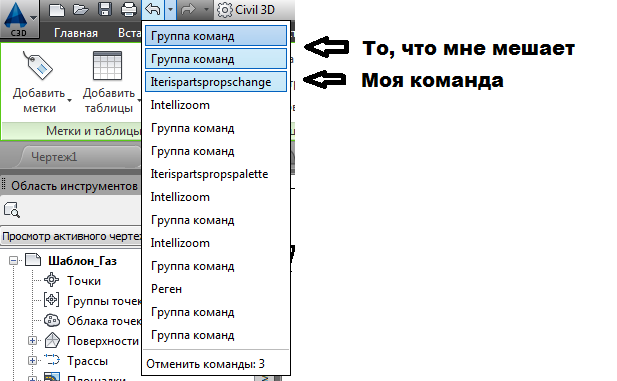Open the dropdown arrow under Добавить метки
This screenshot has width=617, height=381.
[69, 100]
